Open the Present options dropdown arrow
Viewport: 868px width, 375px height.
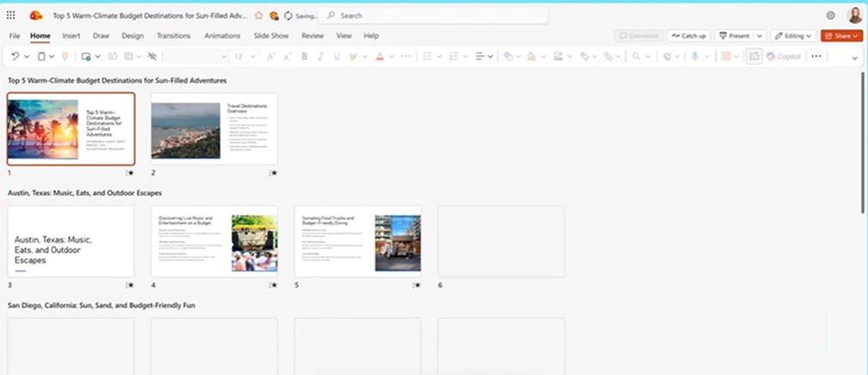[760, 35]
